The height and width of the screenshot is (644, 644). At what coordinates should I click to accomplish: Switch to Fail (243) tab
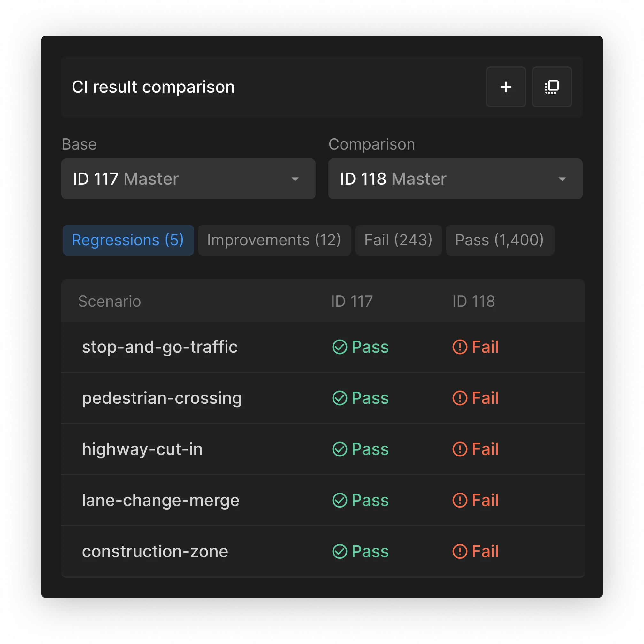pos(398,240)
